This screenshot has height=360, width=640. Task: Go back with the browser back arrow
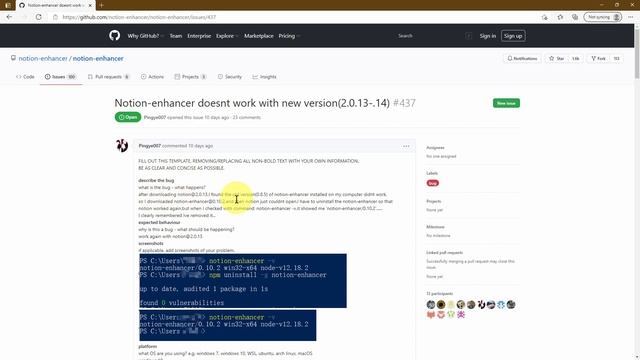coord(9,17)
